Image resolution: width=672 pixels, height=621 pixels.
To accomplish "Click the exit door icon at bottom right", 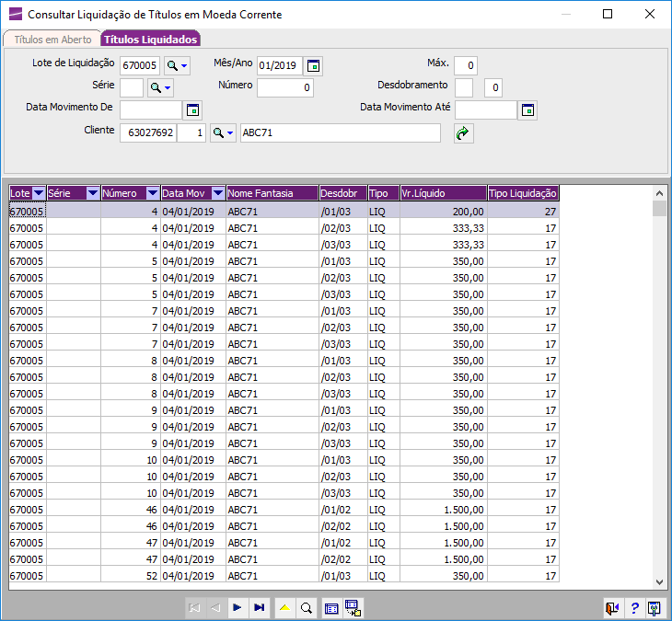I will pos(612,608).
